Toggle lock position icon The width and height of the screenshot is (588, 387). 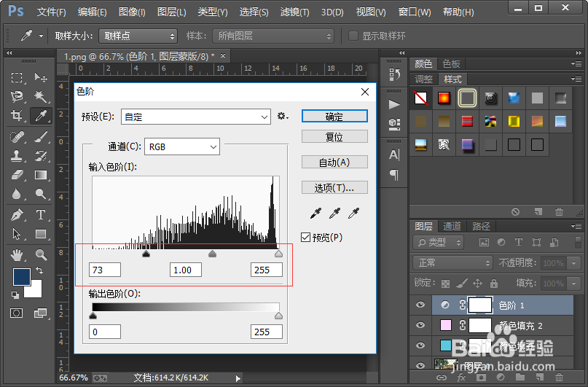[477, 284]
